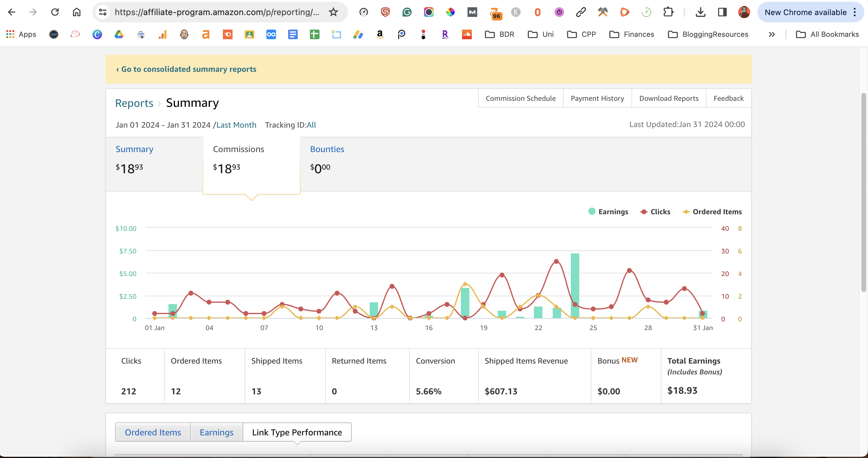This screenshot has width=868, height=458.
Task: Click the Shipped Items Revenue value $607.13
Action: click(x=501, y=391)
